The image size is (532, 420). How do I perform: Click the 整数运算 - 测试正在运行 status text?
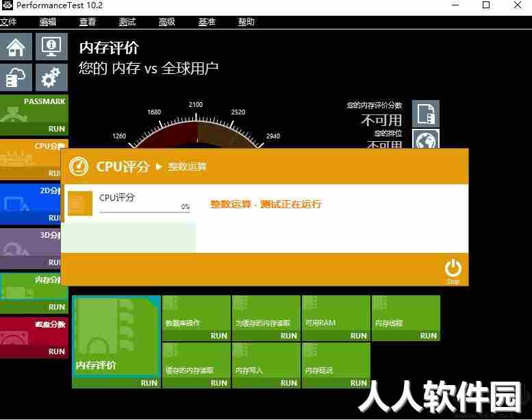pyautogui.click(x=266, y=204)
